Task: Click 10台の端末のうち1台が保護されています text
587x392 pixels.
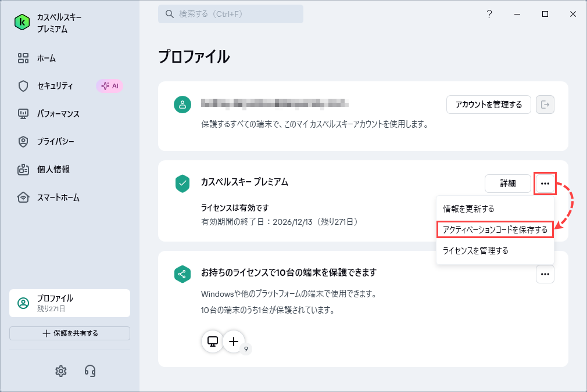Action: click(268, 310)
